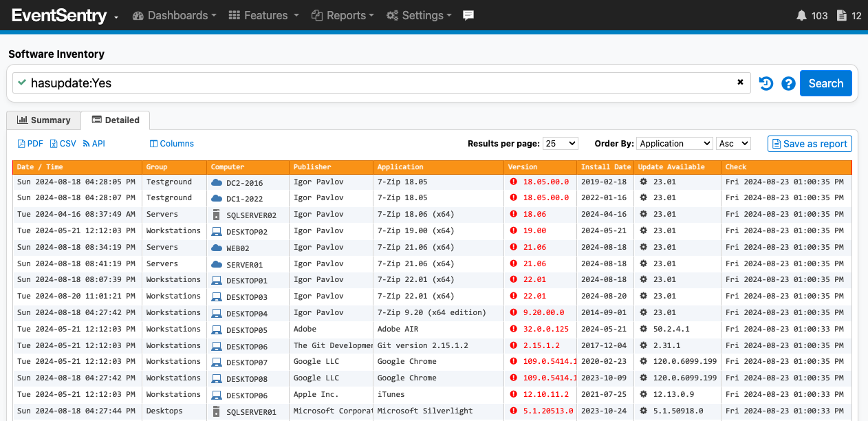The width and height of the screenshot is (868, 421).
Task: Click red alert icon for version 32.0.0.125
Action: (x=513, y=330)
